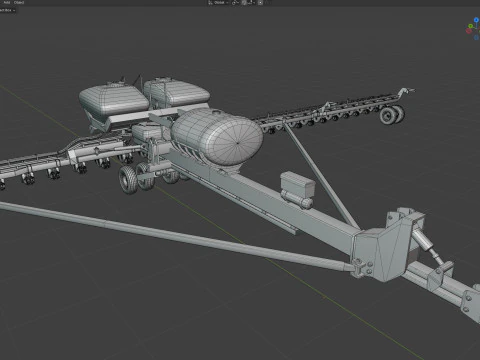Open the pivot point dropdown
The width and height of the screenshot is (480, 360).
tap(235, 2)
